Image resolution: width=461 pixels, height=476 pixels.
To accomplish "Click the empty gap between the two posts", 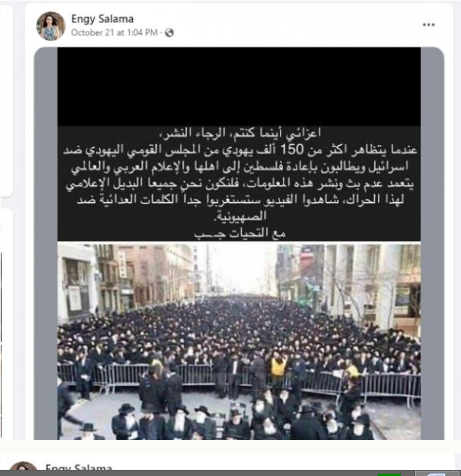I will [230, 447].
